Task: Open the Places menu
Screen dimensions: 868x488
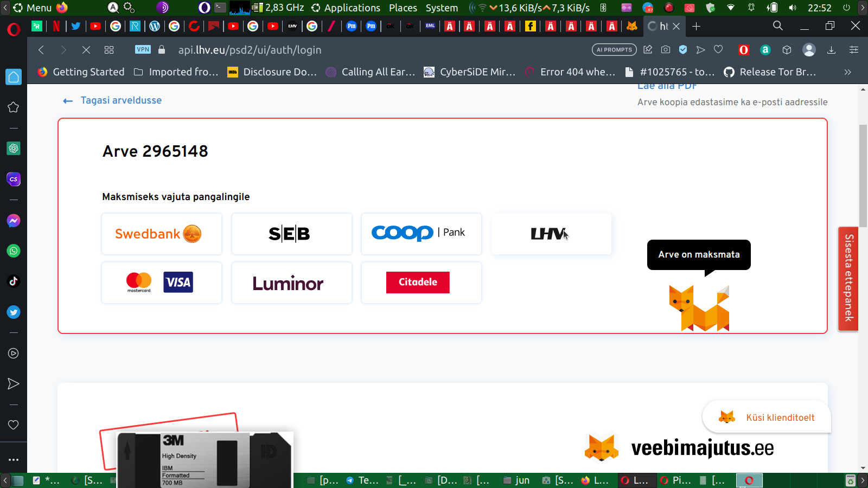Action: (403, 8)
